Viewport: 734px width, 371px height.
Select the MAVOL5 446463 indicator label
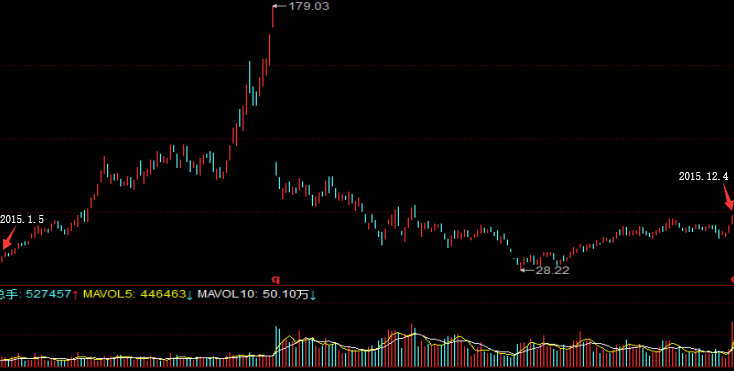click(138, 294)
